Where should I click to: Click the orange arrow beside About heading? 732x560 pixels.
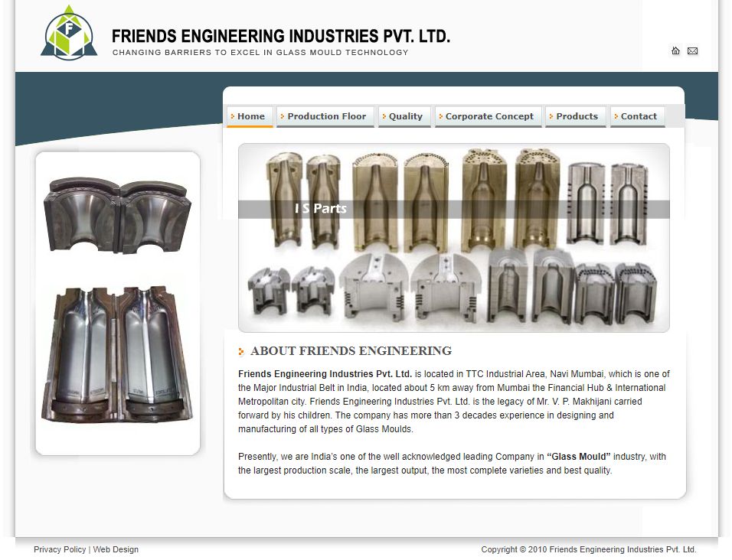coord(241,352)
